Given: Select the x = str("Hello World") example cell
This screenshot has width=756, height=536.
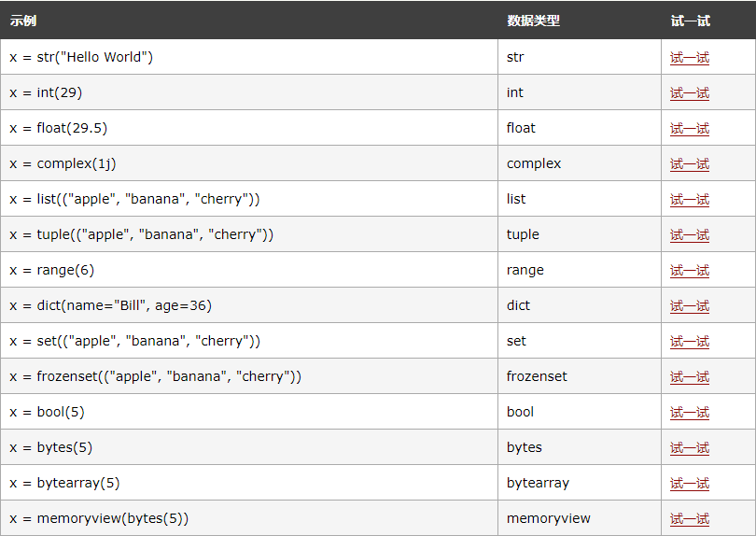Looking at the screenshot, I should [81, 58].
